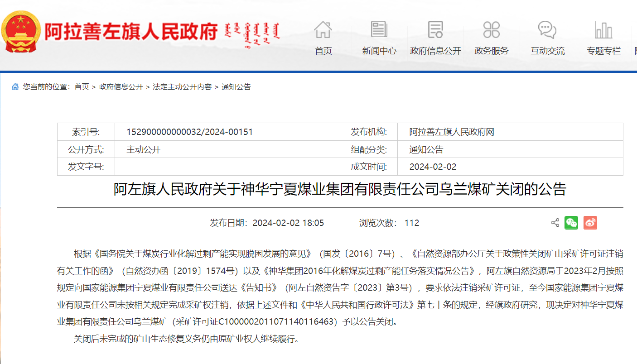Open the 新闻中心 navigation menu item

point(379,51)
